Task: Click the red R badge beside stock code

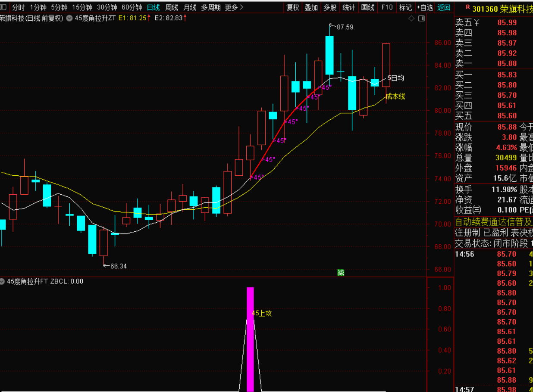Action: pyautogui.click(x=468, y=8)
